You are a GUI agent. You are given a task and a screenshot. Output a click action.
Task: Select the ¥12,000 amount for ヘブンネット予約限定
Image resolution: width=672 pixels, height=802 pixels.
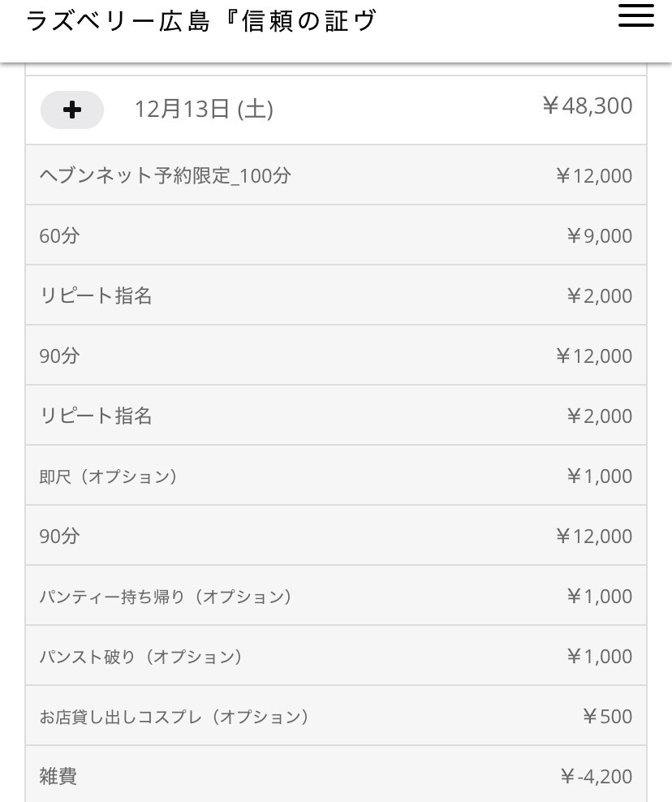click(x=594, y=175)
